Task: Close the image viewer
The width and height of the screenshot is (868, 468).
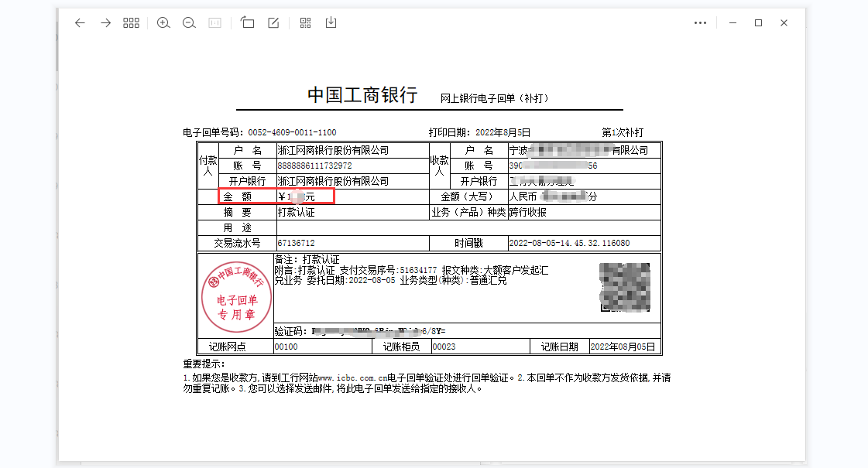Action: [x=784, y=22]
